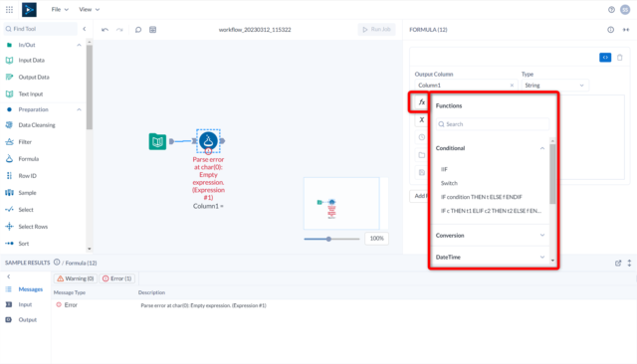The width and height of the screenshot is (637, 364).
Task: Open the Type String dropdown
Action: (555, 86)
